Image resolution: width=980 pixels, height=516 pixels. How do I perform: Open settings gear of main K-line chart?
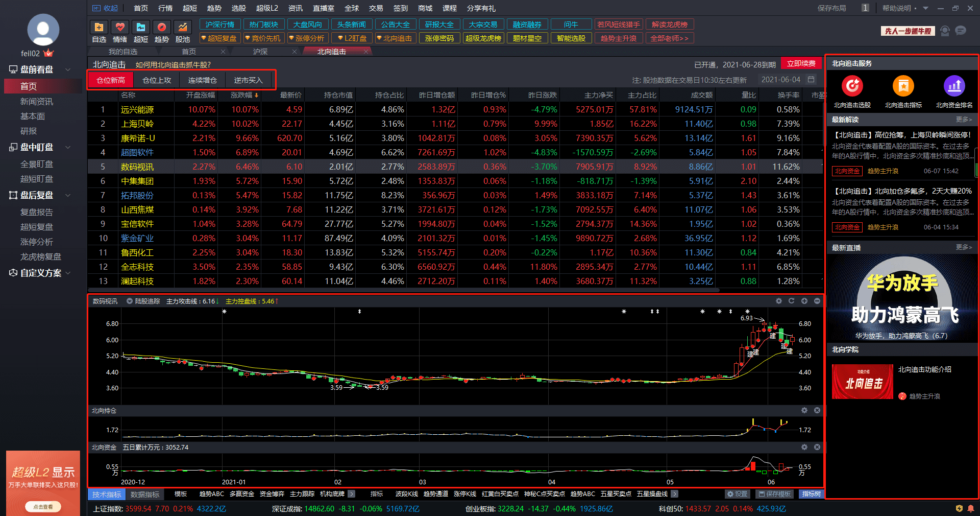779,301
